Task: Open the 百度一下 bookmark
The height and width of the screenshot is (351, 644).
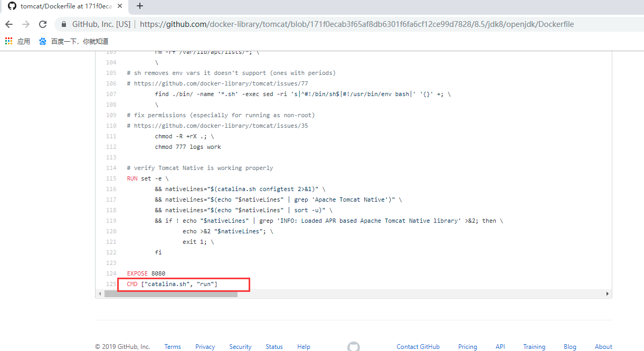Action: pyautogui.click(x=73, y=41)
